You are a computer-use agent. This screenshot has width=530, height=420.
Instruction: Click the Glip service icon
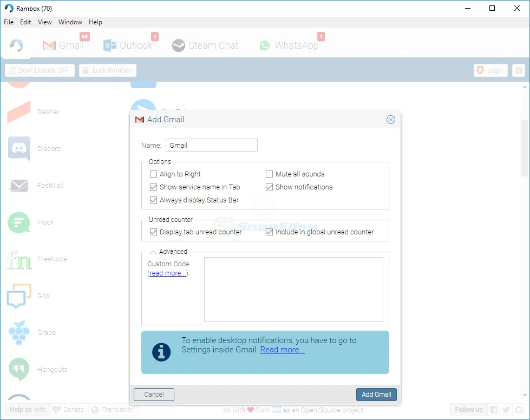[x=19, y=296]
